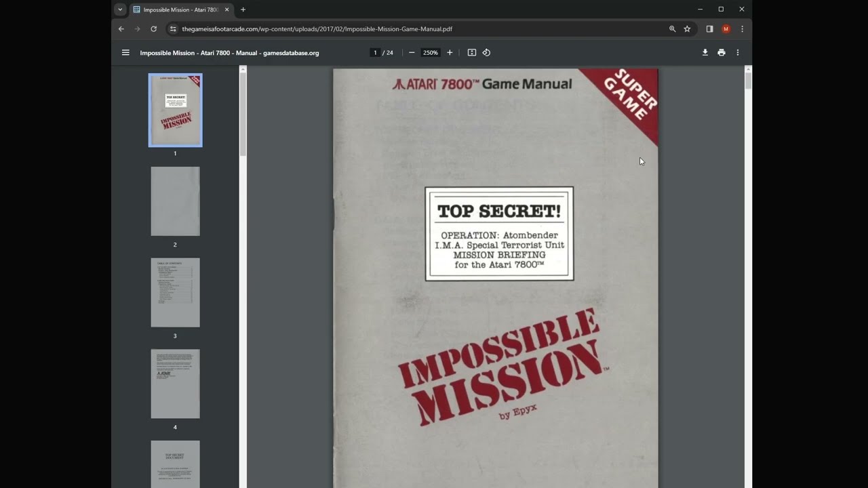The height and width of the screenshot is (488, 868).
Task: Click the IMPOSSIBLE MISSION title on cover
Action: [502, 366]
